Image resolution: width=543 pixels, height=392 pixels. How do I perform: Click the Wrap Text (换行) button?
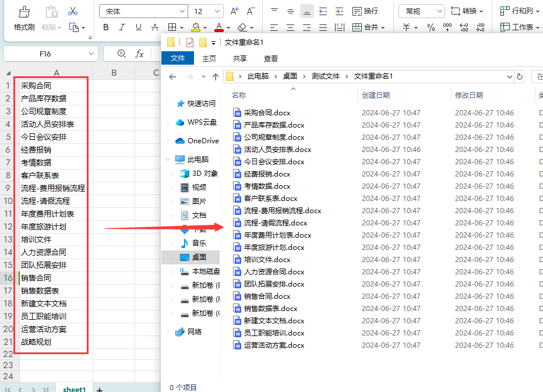(365, 12)
